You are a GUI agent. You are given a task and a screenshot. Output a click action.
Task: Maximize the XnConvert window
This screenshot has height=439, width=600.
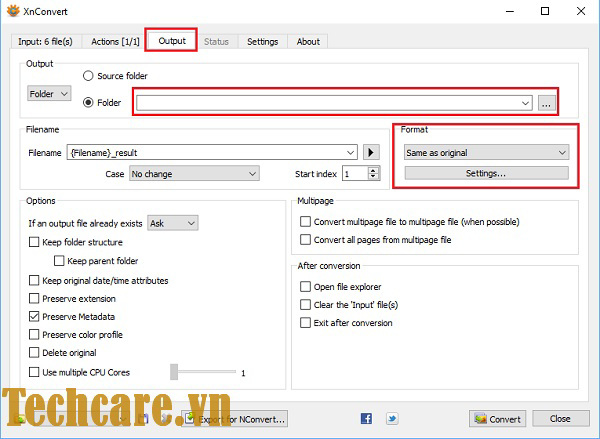(x=545, y=11)
